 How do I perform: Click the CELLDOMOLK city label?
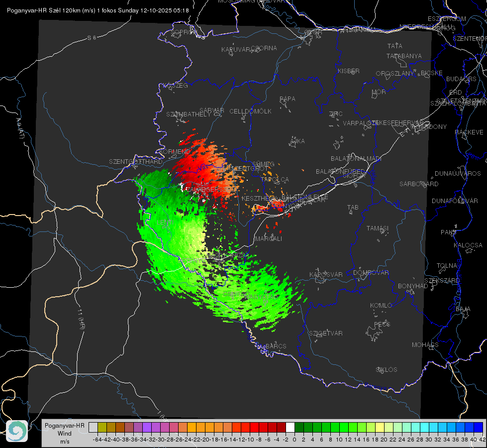click(250, 111)
